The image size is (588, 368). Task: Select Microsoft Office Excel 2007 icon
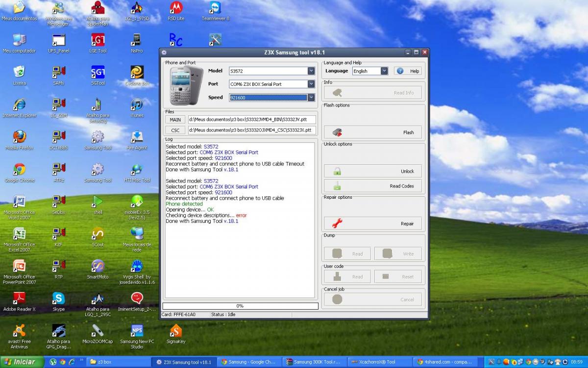coord(19,239)
